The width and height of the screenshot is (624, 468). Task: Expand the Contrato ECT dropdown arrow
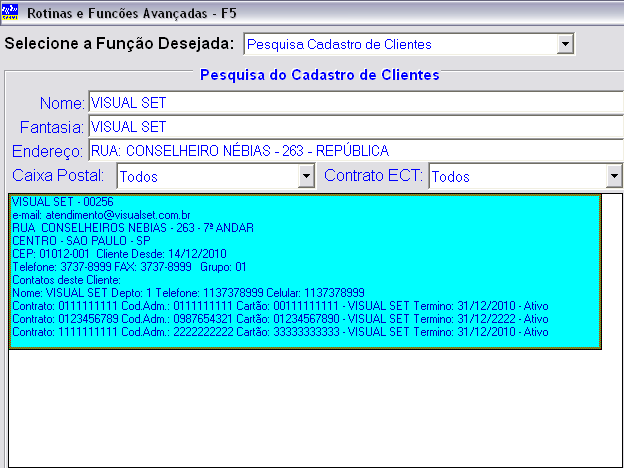coord(614,176)
